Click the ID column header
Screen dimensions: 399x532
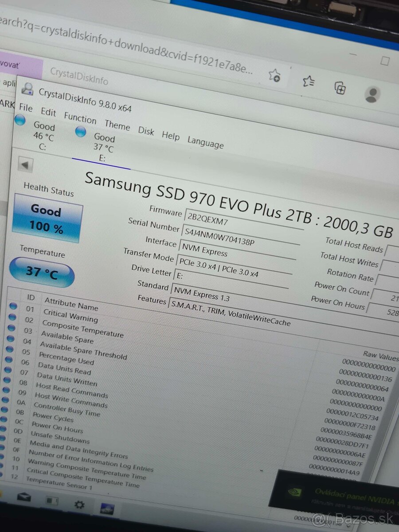coord(31,297)
